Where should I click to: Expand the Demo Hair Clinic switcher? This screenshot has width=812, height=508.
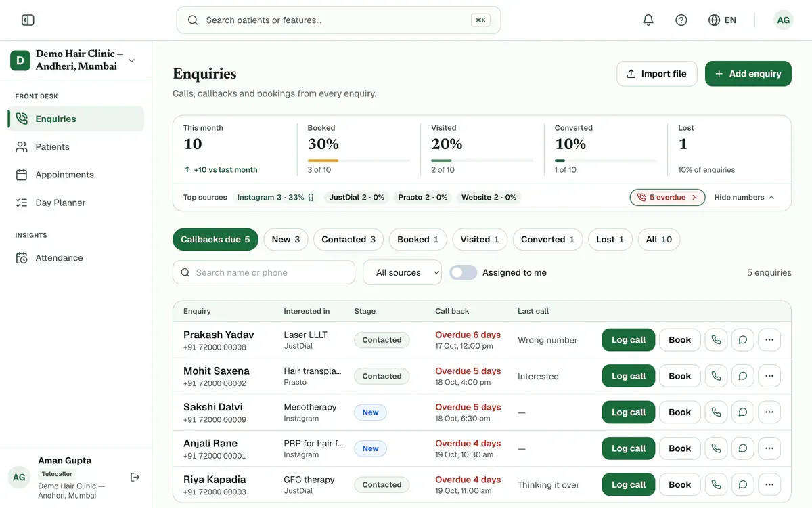point(76,60)
